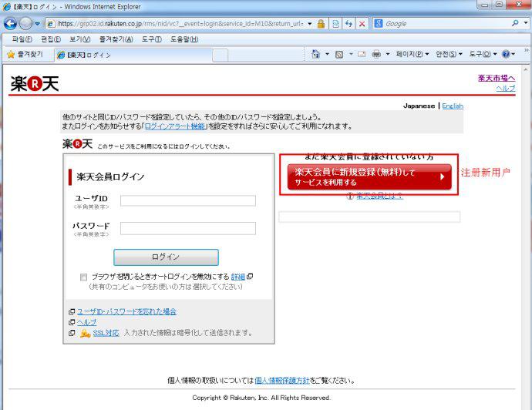Check the disable auto-login checkbox
Image resolution: width=532 pixels, height=410 pixels.
(83, 277)
